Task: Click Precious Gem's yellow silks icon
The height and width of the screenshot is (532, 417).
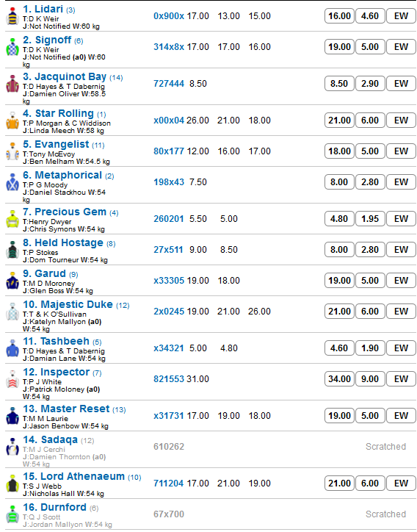Action: click(12, 219)
